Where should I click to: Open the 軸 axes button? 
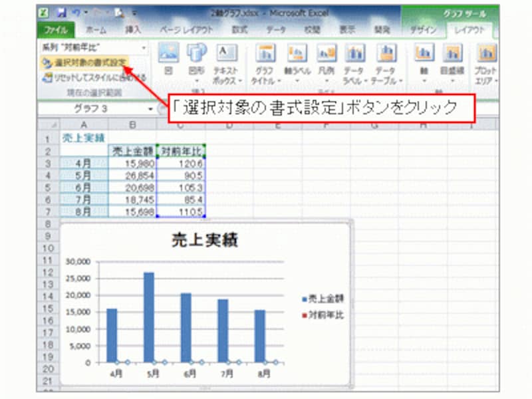(x=424, y=64)
